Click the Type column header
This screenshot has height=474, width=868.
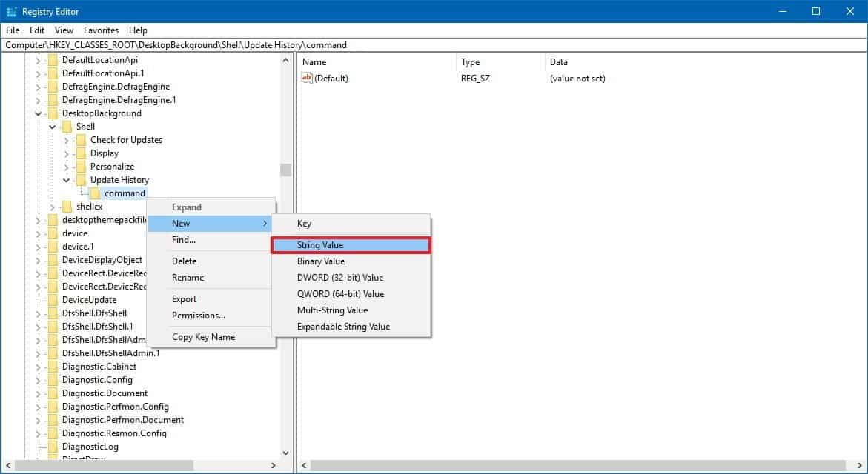[x=500, y=62]
